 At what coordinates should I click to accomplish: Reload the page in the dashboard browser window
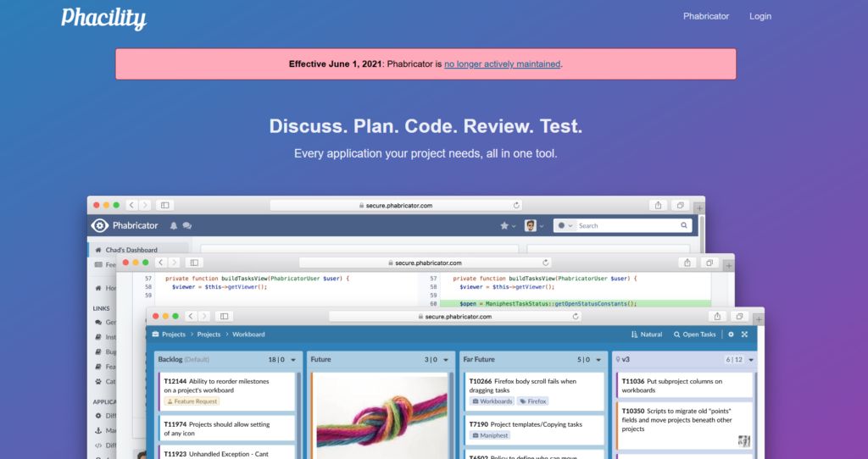516,205
